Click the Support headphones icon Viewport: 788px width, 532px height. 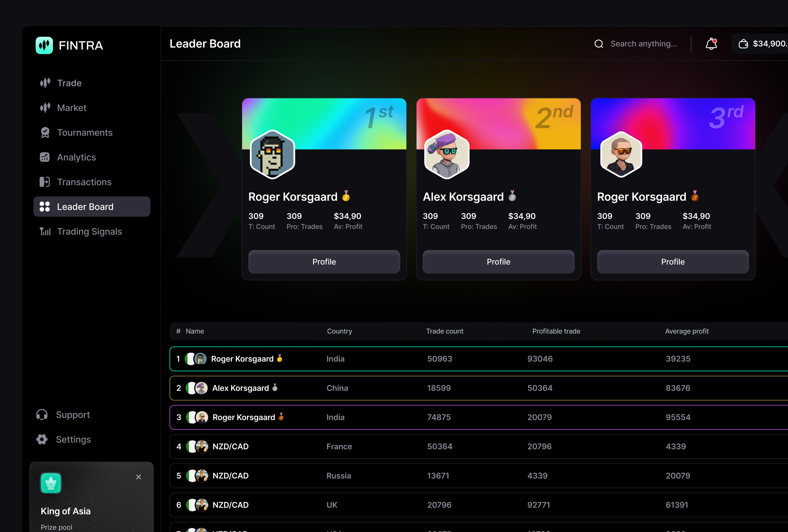point(41,414)
